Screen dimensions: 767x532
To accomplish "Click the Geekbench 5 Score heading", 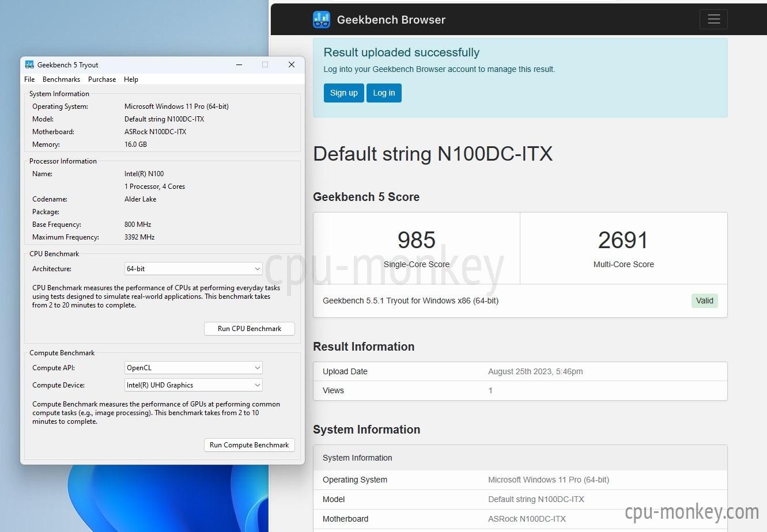I will point(367,197).
